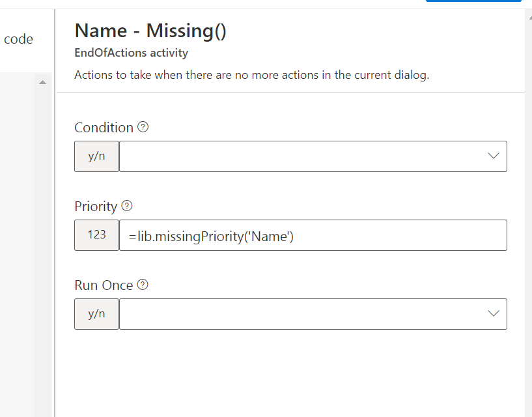Click the Priority help icon
The image size is (532, 417).
[127, 206]
